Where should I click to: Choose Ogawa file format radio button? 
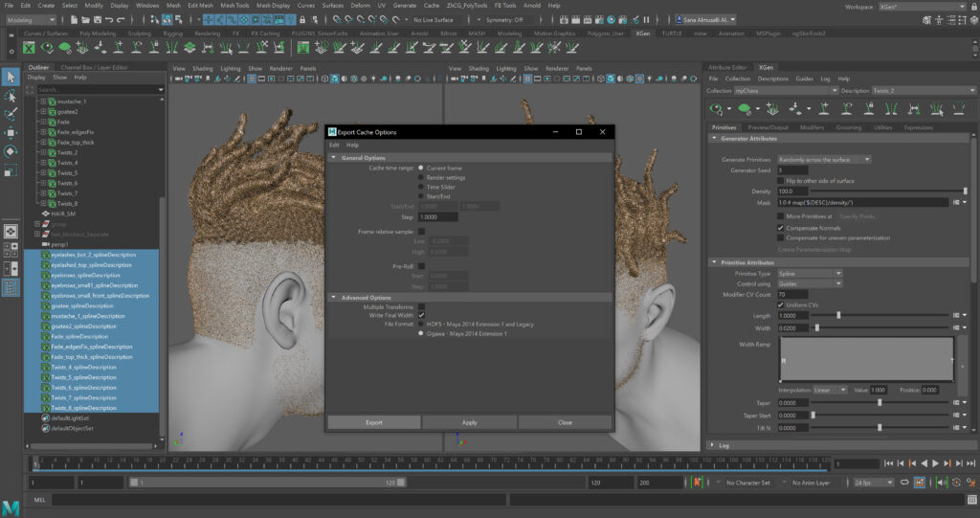(x=421, y=333)
